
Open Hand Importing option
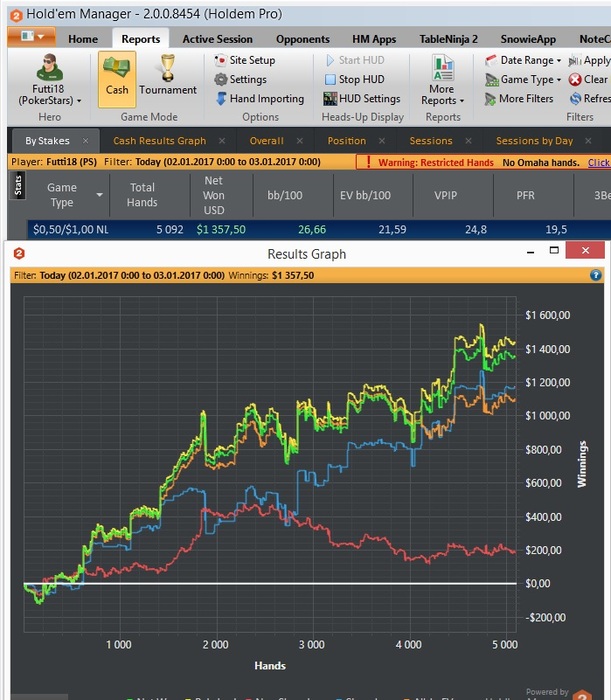pyautogui.click(x=259, y=99)
